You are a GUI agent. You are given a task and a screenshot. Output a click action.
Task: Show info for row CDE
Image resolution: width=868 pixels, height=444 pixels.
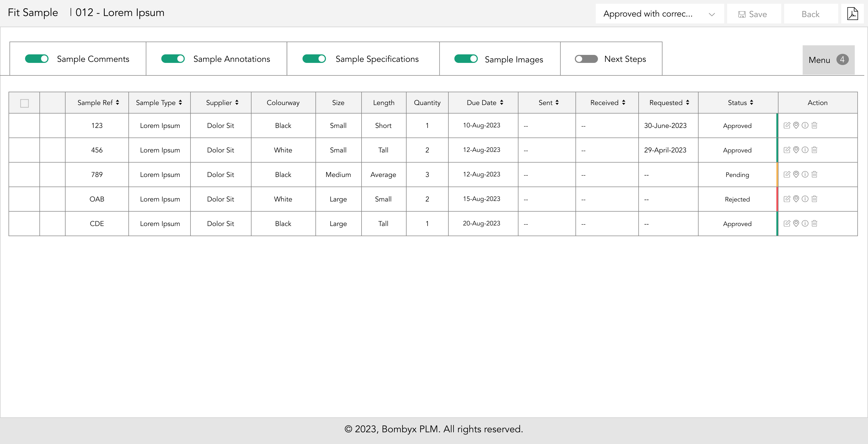coord(805,224)
